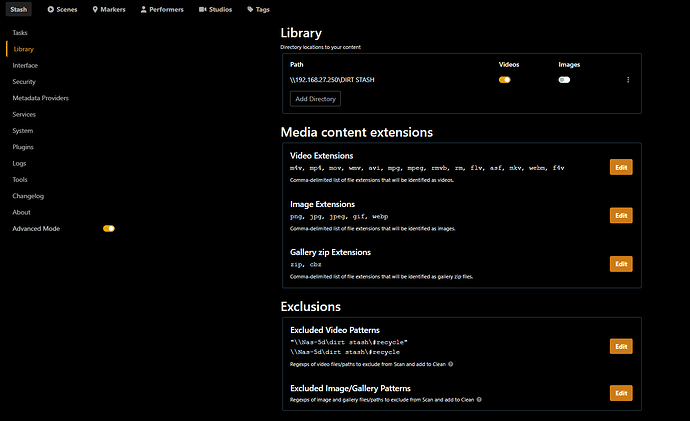Image resolution: width=690 pixels, height=421 pixels.
Task: Switch to the Plugins settings tab
Action: (x=23, y=147)
